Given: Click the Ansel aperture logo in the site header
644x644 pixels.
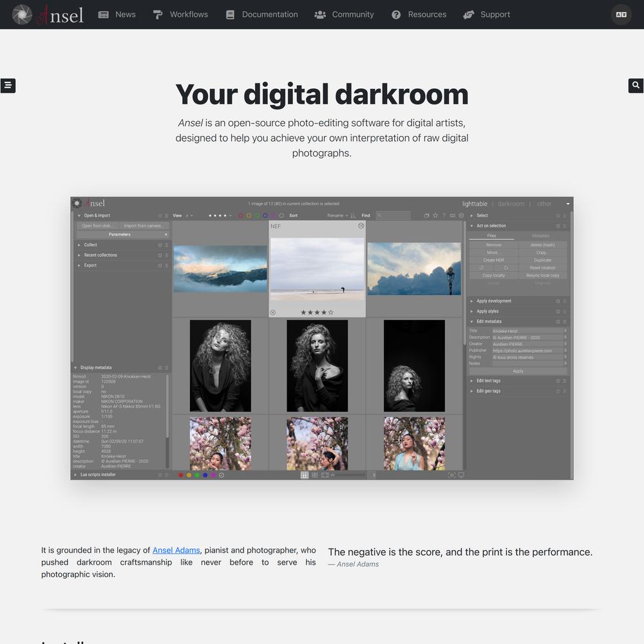Looking at the screenshot, I should [x=22, y=14].
